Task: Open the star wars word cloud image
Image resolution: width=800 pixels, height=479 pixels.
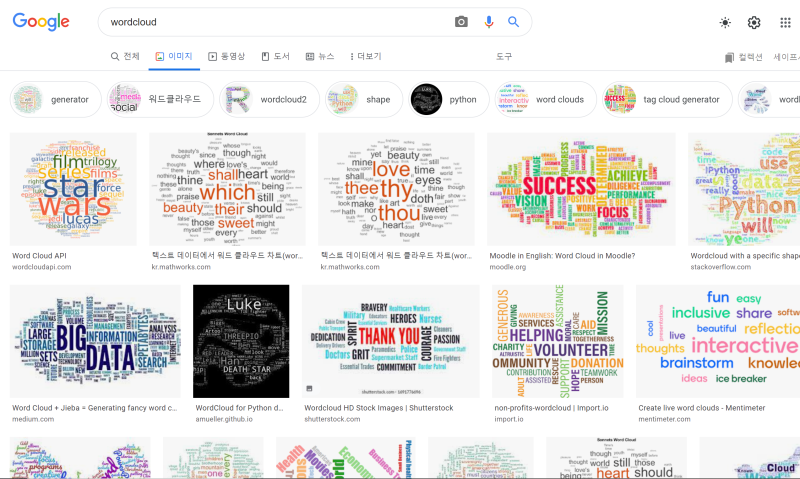Action: (x=73, y=189)
